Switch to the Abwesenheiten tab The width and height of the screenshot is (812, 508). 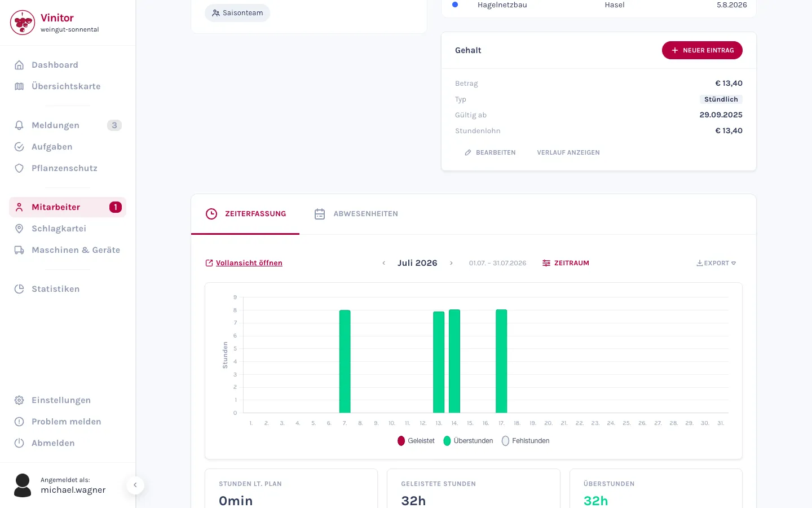pos(356,214)
